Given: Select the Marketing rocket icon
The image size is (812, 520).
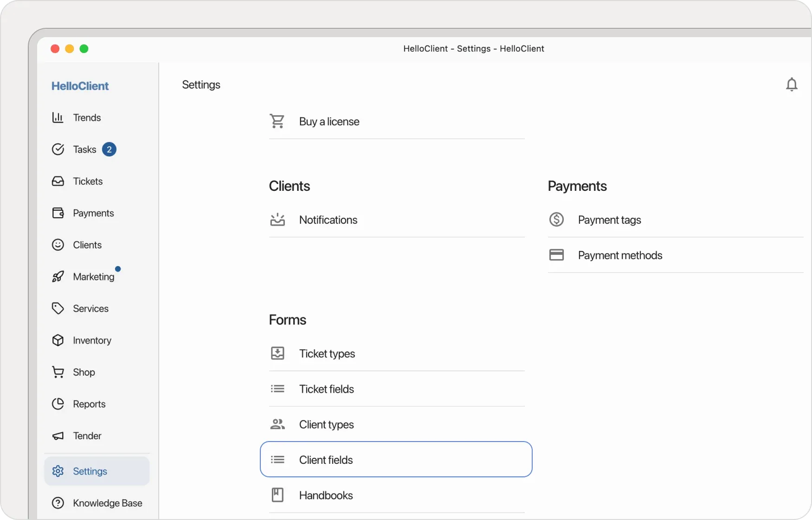Looking at the screenshot, I should 58,276.
